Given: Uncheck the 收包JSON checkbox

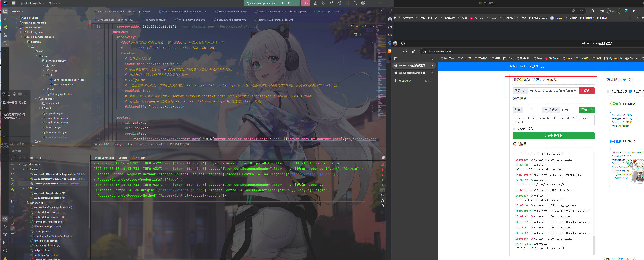Looking at the screenshot, I should (x=630, y=91).
